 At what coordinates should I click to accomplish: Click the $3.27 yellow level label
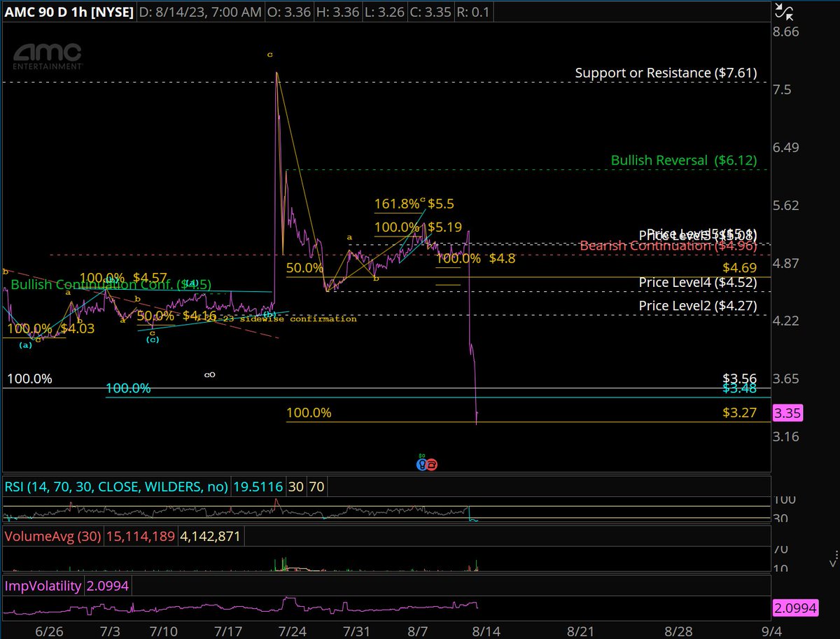click(739, 413)
